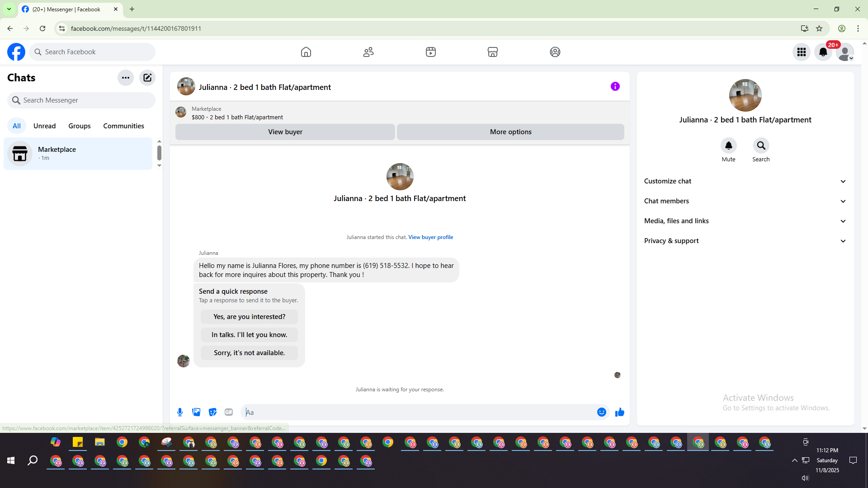Attach a file using the photo icon

point(196,412)
